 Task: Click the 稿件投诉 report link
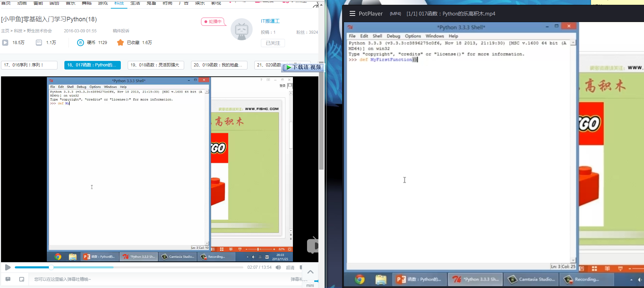point(121,31)
